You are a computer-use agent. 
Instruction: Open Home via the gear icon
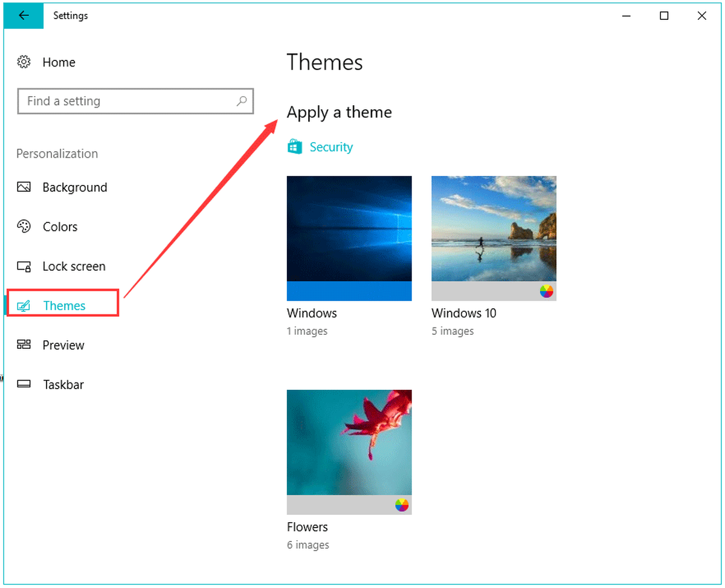coord(24,62)
